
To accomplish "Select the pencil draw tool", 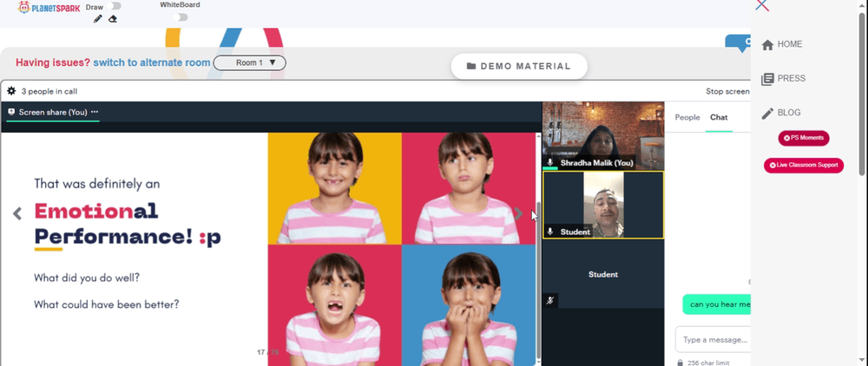I will (x=98, y=19).
